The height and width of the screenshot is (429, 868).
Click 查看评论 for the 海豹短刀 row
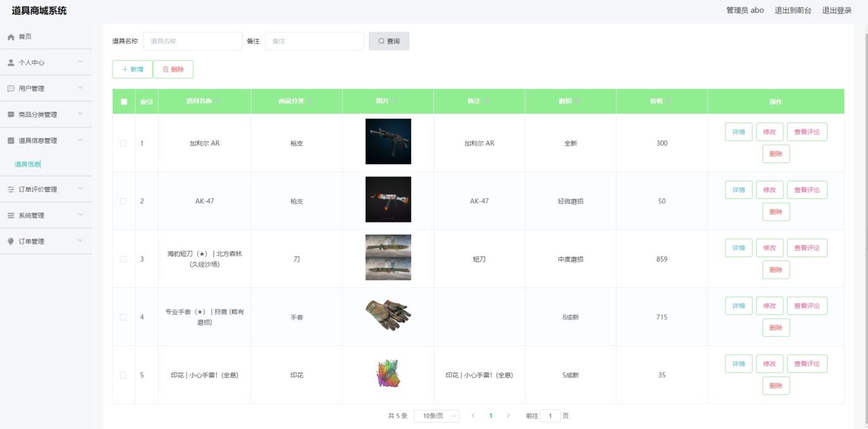(x=807, y=248)
